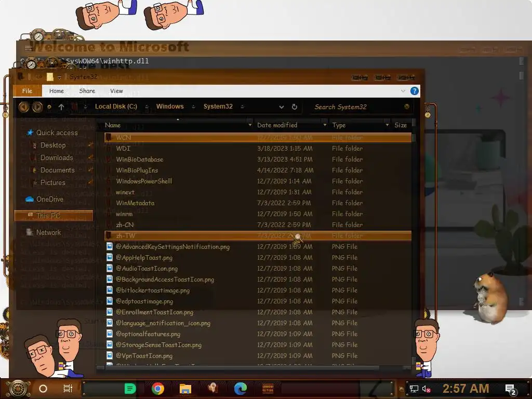The image size is (532, 399).
Task: Click @bitlockertoastimage.png file icon
Action: [109, 290]
